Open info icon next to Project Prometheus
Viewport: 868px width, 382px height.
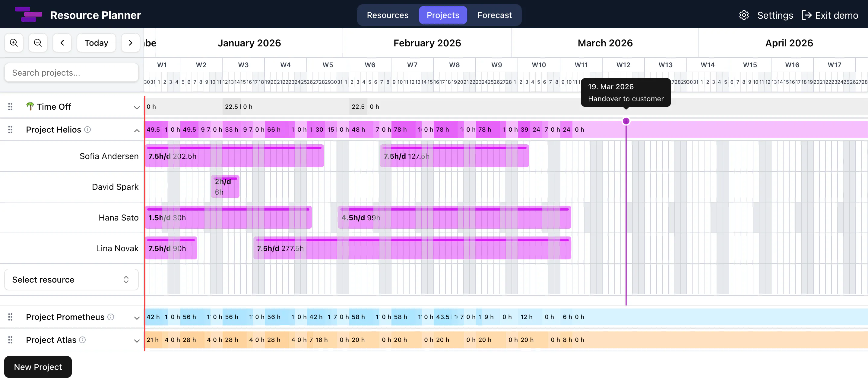[111, 317]
